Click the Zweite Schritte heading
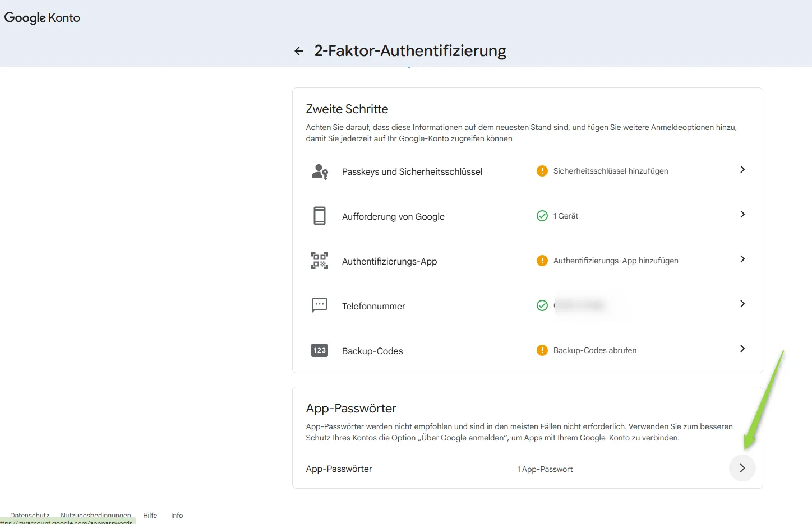The width and height of the screenshot is (812, 524). (x=347, y=109)
